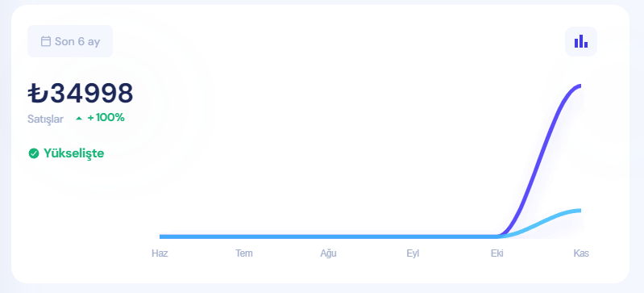Image resolution: width=644 pixels, height=293 pixels.
Task: Click the flat blue baseline near Ağu
Action: 328,236
